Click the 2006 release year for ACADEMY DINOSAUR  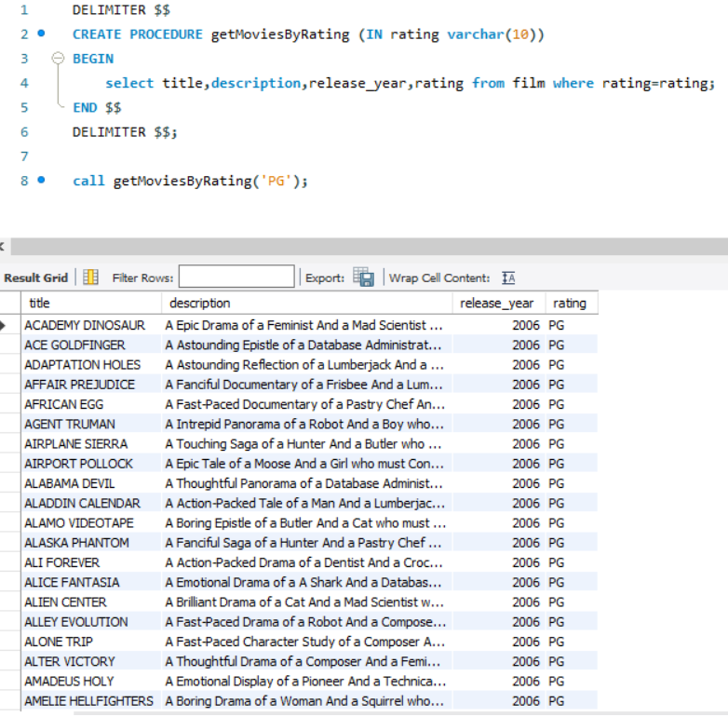point(499,325)
